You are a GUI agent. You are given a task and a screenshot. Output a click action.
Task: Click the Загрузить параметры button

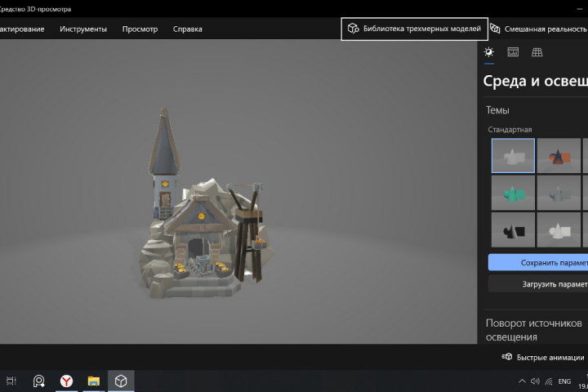(538, 284)
